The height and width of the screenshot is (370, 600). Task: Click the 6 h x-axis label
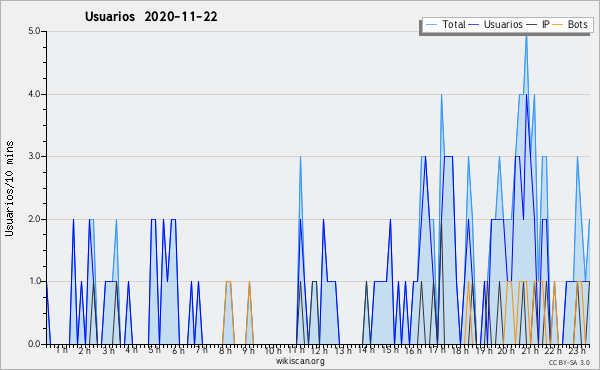tap(178, 350)
